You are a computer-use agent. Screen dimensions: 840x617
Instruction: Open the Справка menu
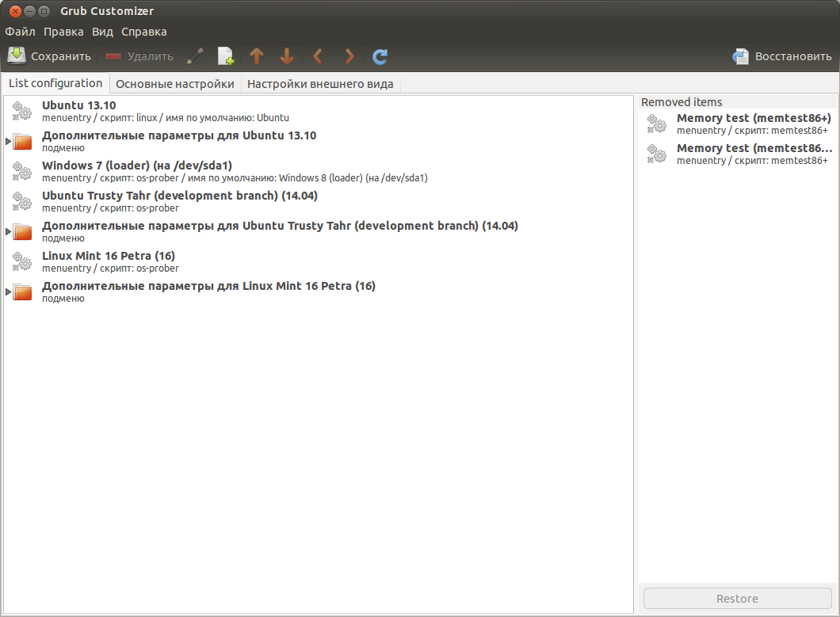(x=143, y=32)
